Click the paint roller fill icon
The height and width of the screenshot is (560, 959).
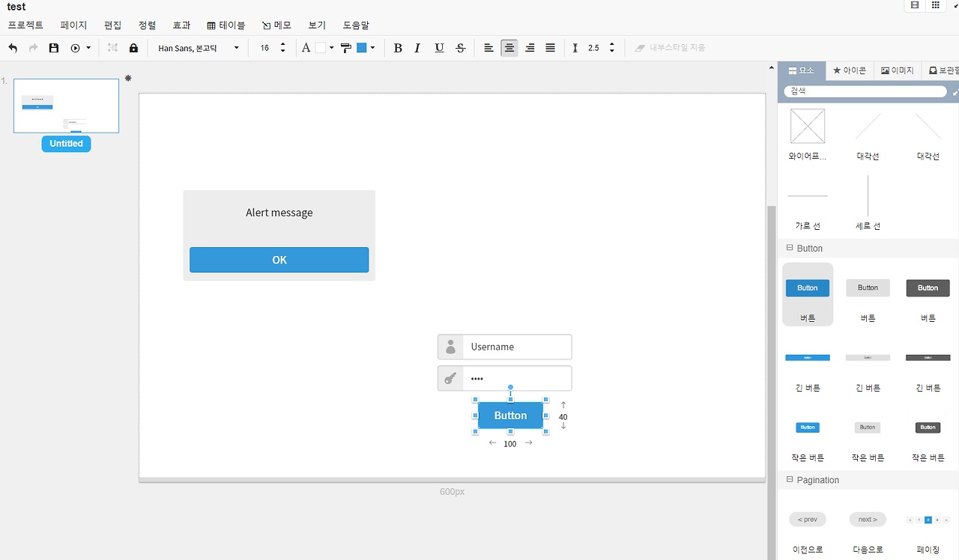[x=346, y=48]
